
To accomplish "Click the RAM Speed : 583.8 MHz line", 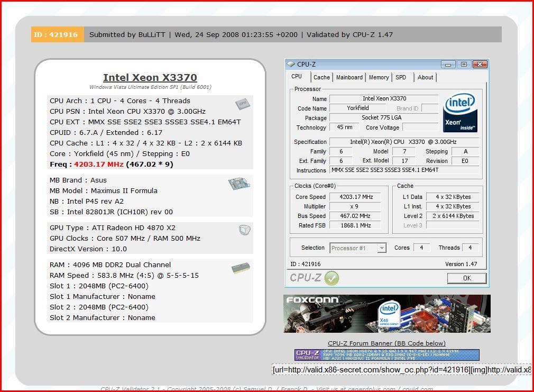I will [124, 276].
